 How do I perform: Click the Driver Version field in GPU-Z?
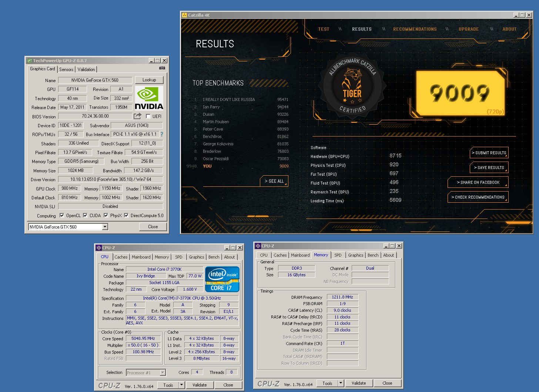[111, 179]
